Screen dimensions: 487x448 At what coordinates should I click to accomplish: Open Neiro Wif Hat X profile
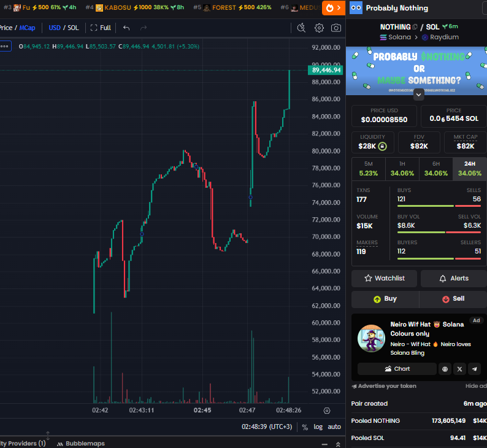(459, 369)
